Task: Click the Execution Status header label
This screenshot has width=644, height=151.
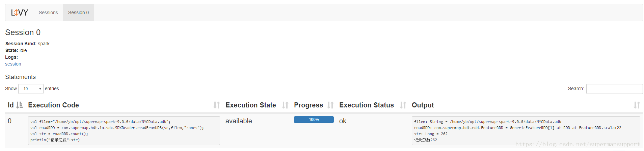Action: tap(367, 105)
